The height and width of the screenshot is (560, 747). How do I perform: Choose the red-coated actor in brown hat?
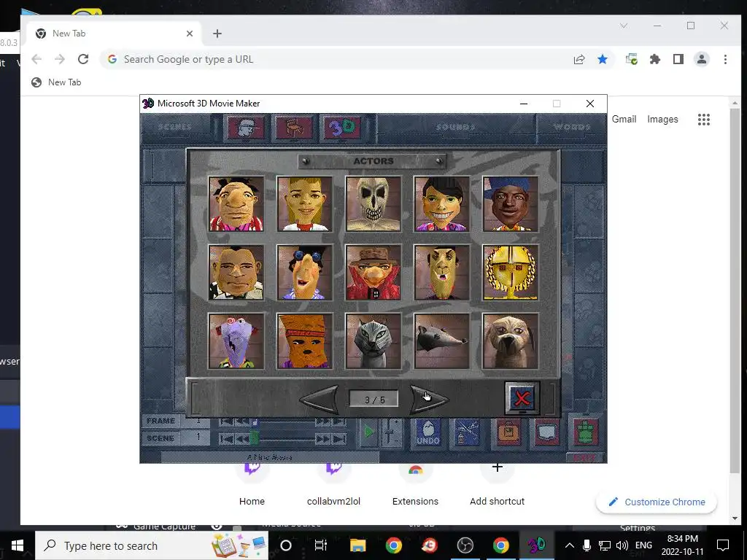[373, 273]
